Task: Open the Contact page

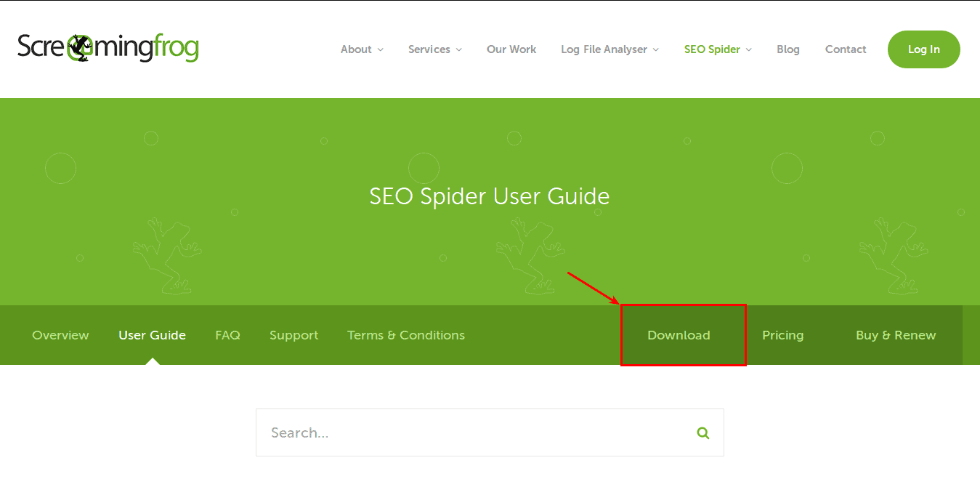Action: click(x=846, y=49)
